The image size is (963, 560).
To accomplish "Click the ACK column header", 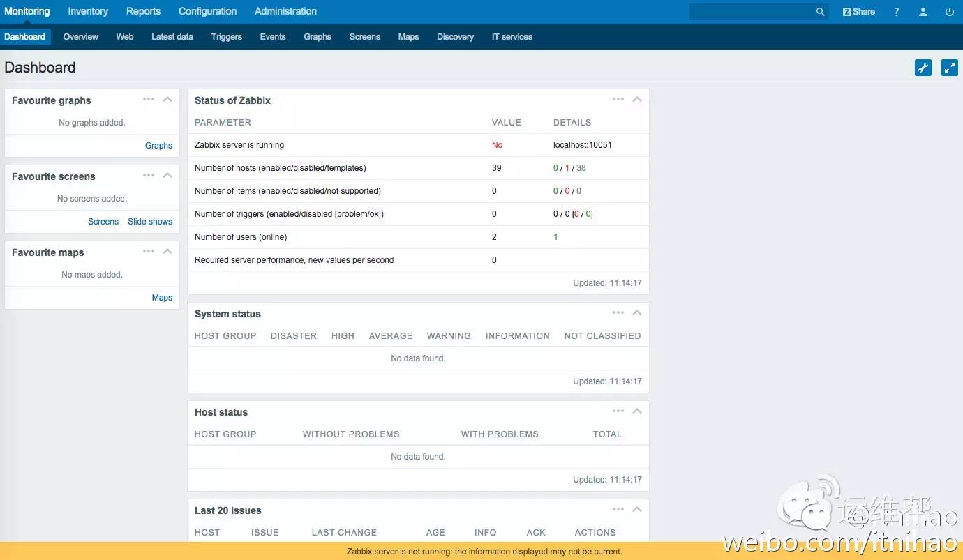I will coord(536,533).
